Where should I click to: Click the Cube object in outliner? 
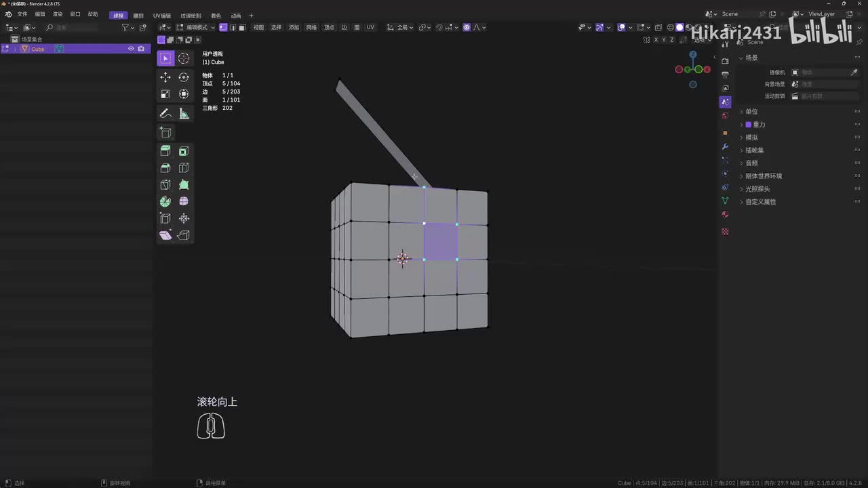(37, 49)
